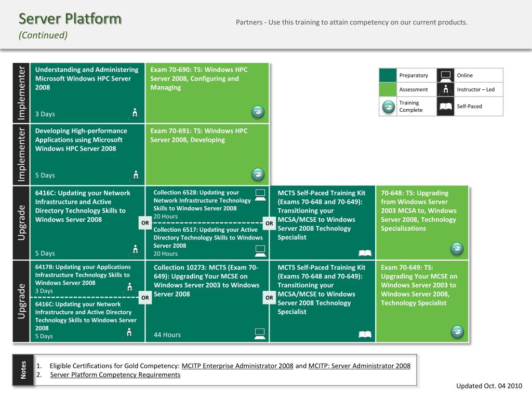Click the Self-Paced legend book icon
Screen dimensions: 532x399
coord(445,106)
